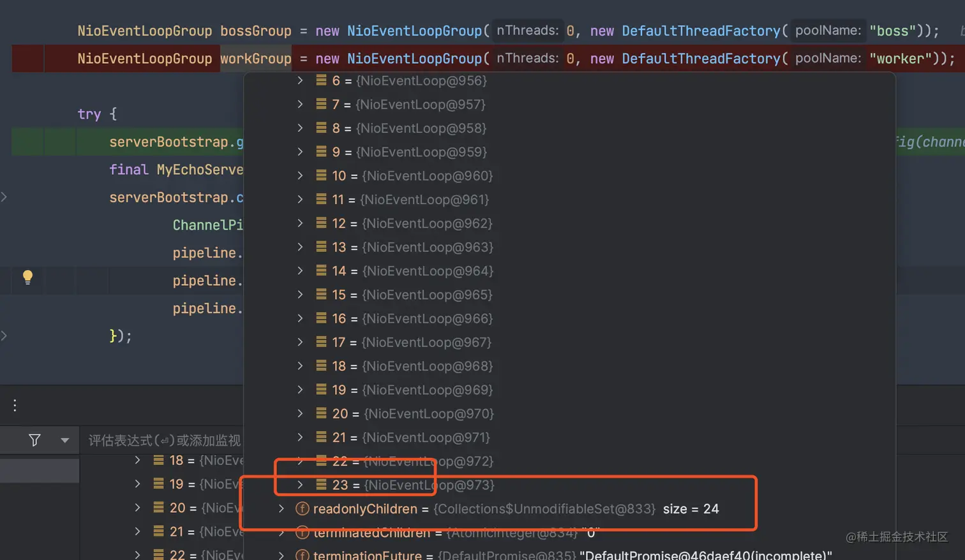Click the final MyEchoServe code line

click(176, 170)
